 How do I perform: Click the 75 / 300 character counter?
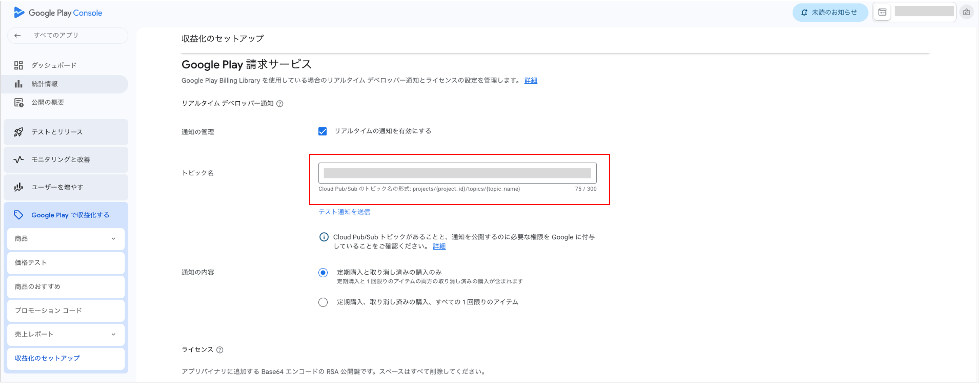[585, 189]
